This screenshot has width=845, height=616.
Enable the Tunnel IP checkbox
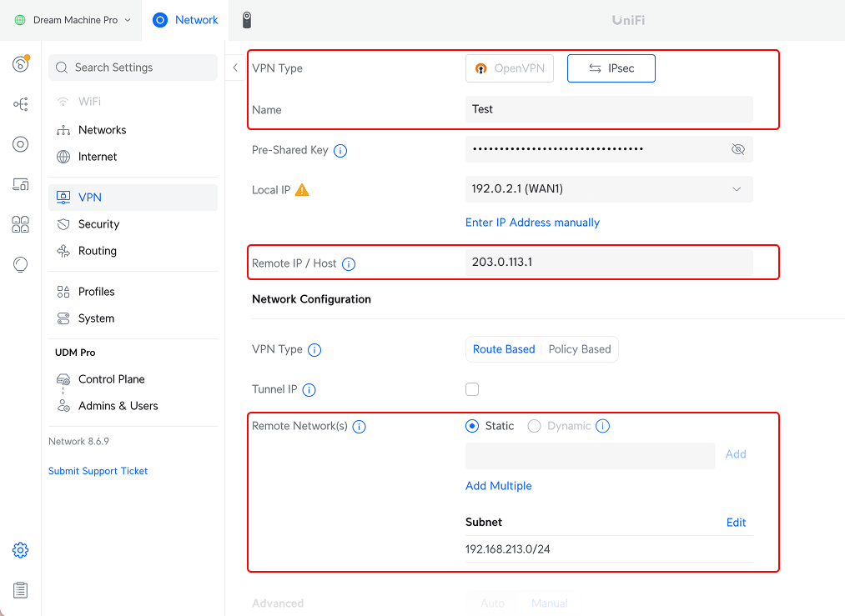click(x=472, y=389)
